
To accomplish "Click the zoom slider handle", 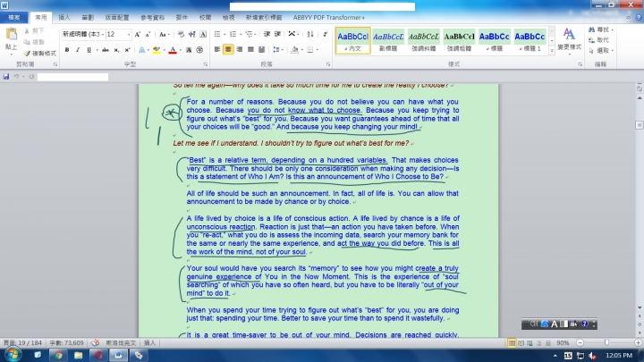I will (606, 342).
